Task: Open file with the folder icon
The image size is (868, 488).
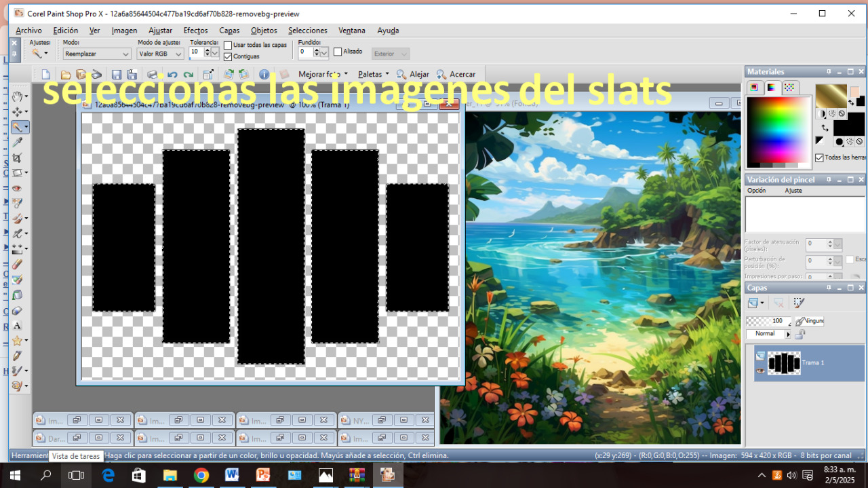Action: point(66,75)
